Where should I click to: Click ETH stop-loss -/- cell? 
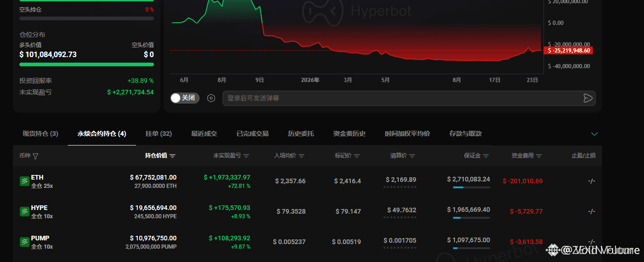[x=591, y=181]
